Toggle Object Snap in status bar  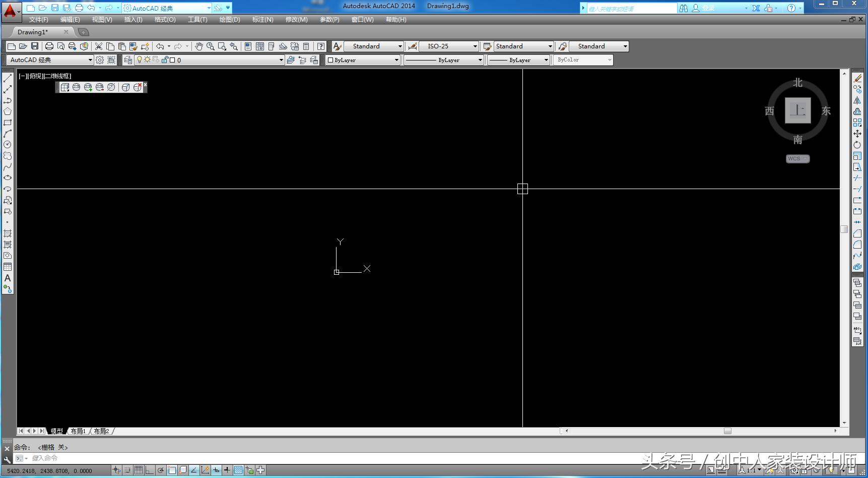coord(172,470)
